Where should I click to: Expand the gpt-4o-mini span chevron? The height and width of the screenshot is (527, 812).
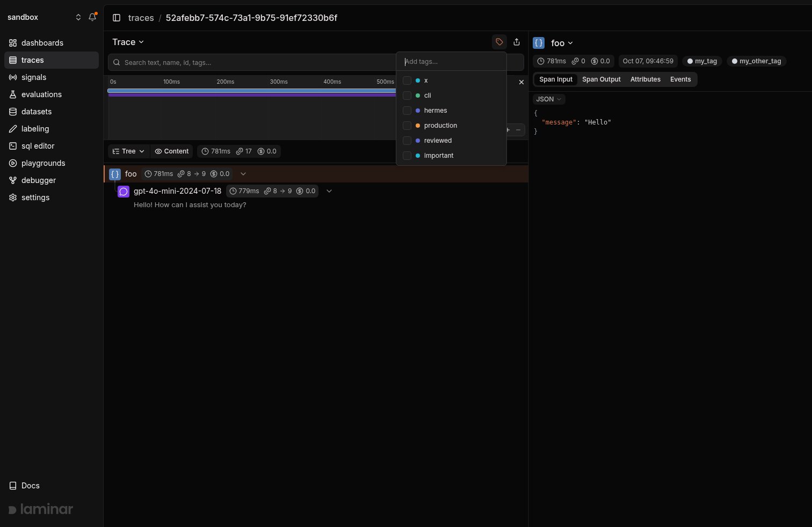tap(329, 191)
